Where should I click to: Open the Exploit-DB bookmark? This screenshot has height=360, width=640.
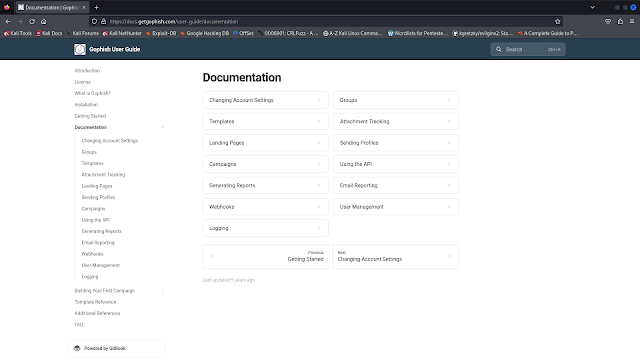pos(161,33)
